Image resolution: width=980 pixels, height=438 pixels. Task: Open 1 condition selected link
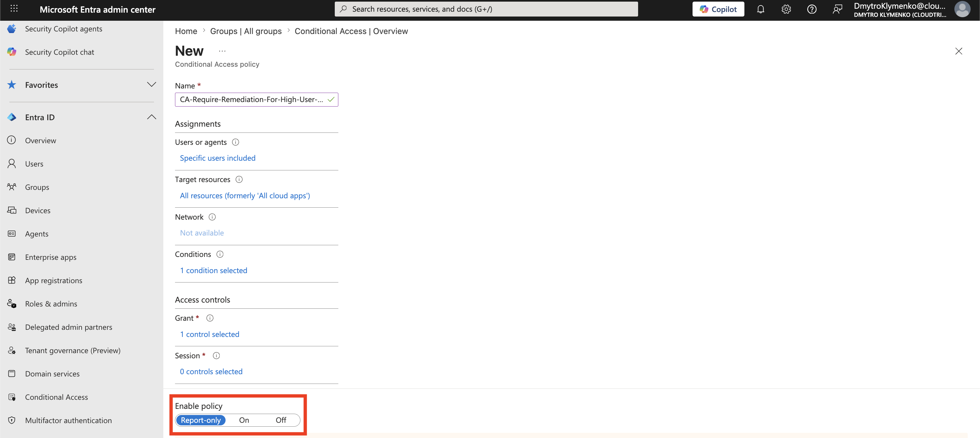coord(214,270)
